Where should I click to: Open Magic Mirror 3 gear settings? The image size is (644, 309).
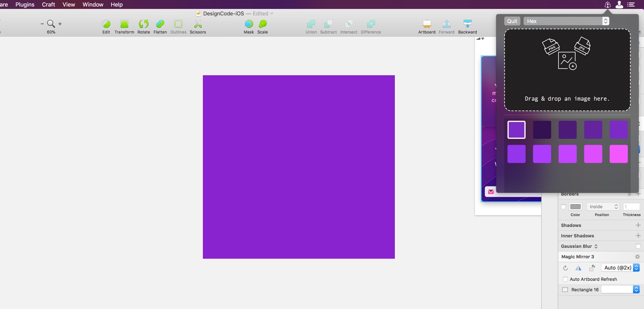pyautogui.click(x=637, y=257)
